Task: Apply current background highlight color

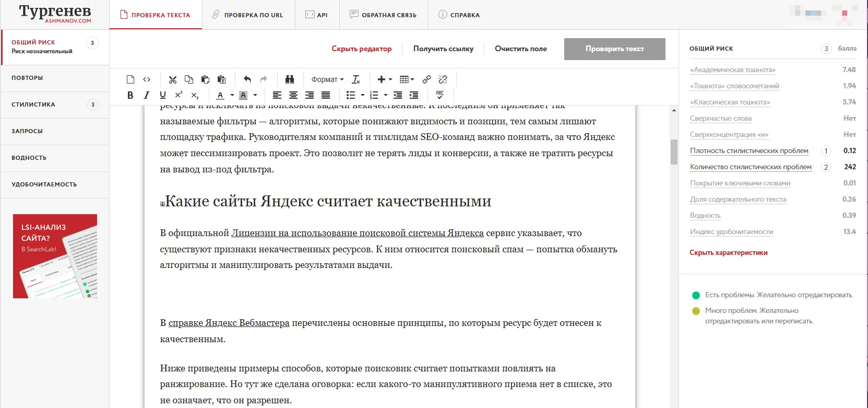Action: tap(243, 95)
